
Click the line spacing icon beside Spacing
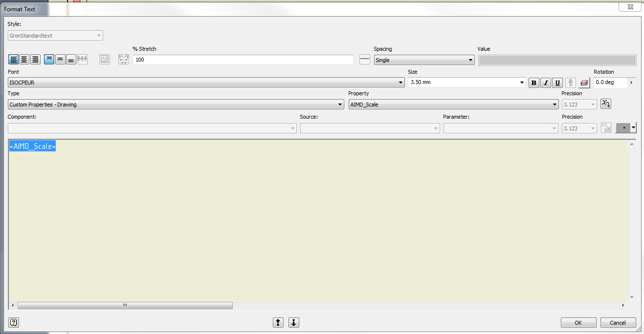[365, 60]
